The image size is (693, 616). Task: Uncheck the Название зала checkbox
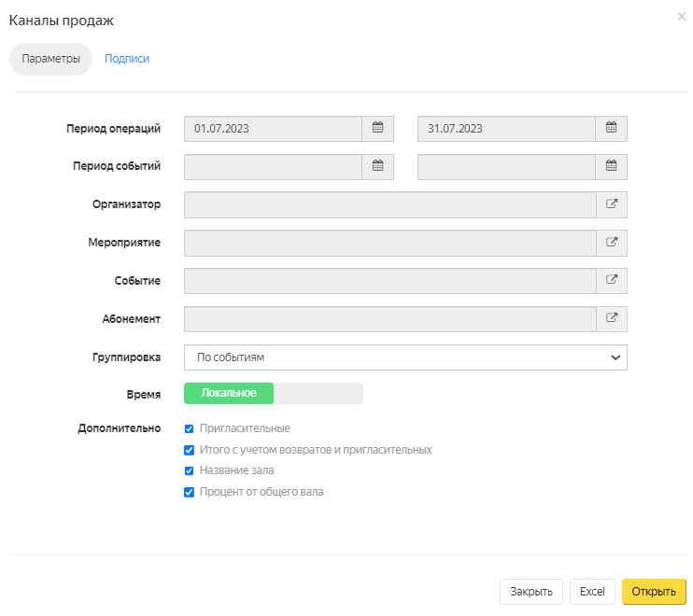(189, 470)
